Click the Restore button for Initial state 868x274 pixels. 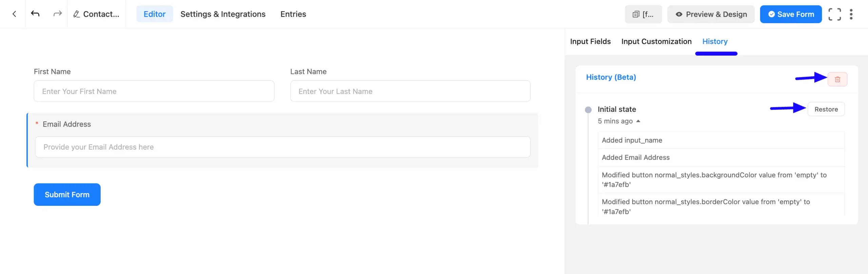pyautogui.click(x=826, y=109)
